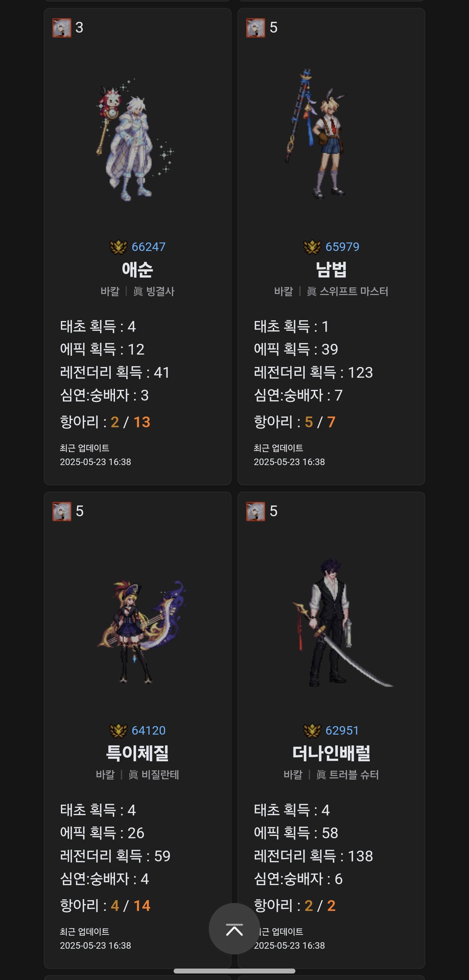The image size is (469, 980).
Task: Open the 애순 character sprite
Action: 135,140
